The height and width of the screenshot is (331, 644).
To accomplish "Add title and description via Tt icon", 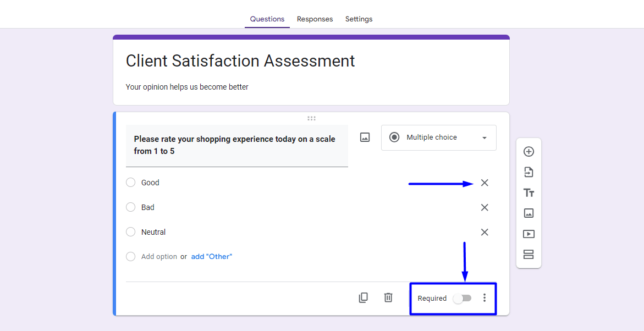I will [x=529, y=192].
